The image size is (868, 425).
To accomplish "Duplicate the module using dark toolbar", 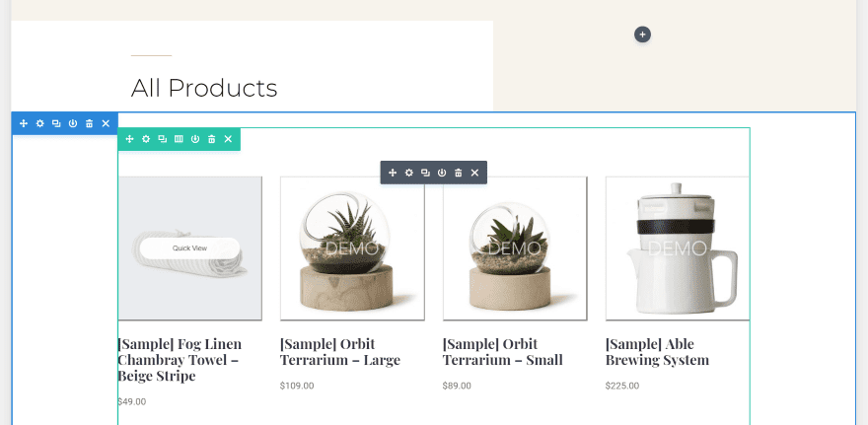I will click(425, 173).
